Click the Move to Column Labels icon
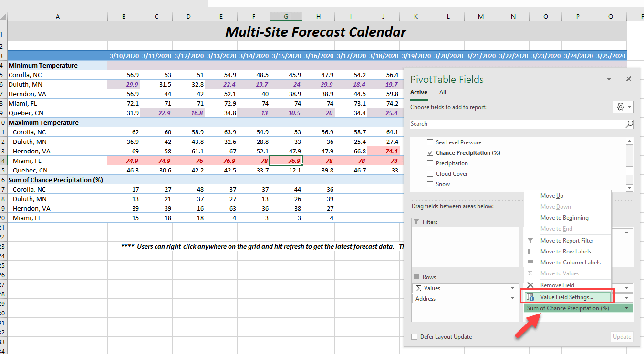The image size is (644, 354). [x=530, y=263]
